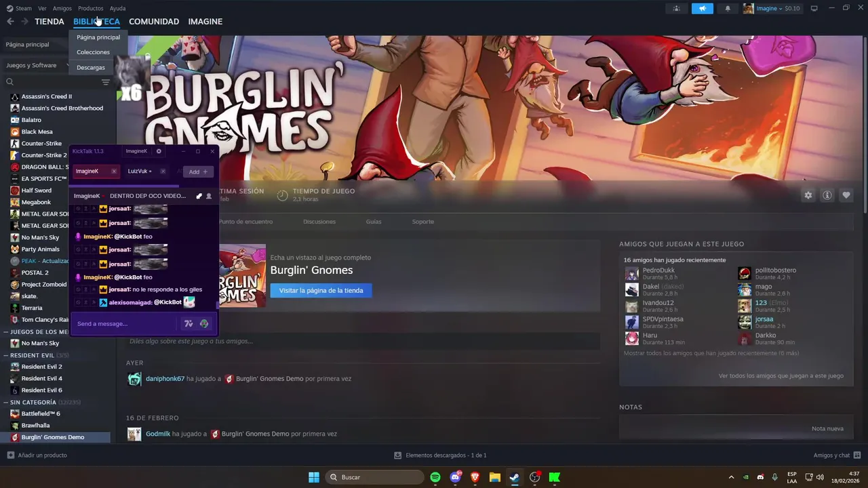The image size is (868, 488).
Task: Click KickTalk moderator sword icon in chat header
Action: [199, 196]
